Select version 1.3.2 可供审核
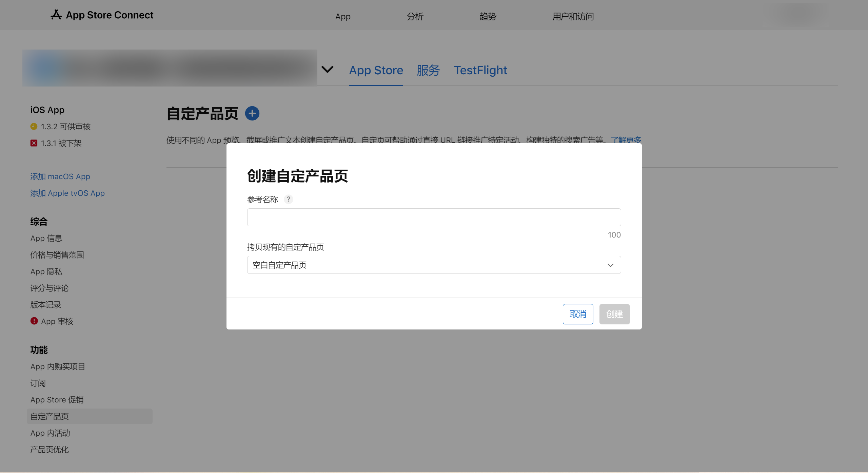Screen dimensions: 868x473 click(x=66, y=127)
